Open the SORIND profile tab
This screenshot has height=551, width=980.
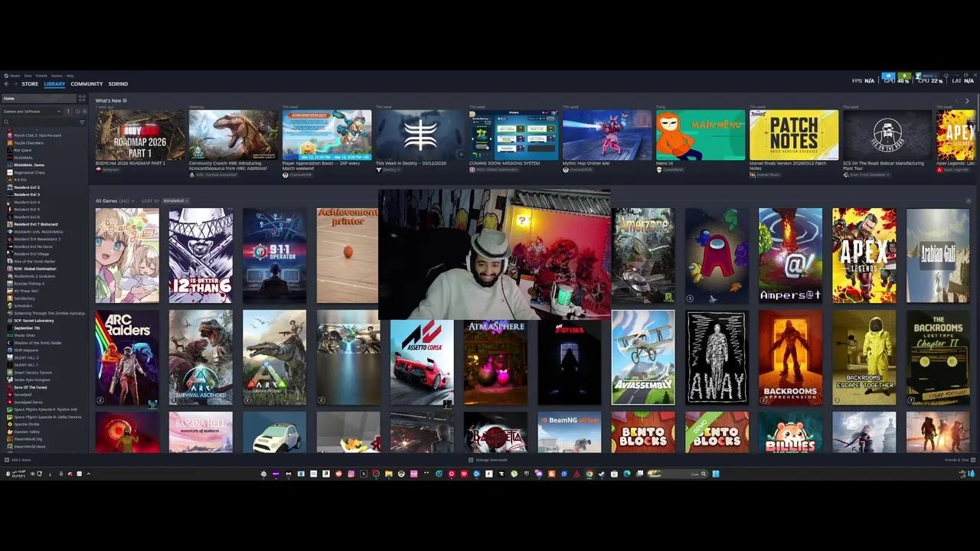[118, 83]
